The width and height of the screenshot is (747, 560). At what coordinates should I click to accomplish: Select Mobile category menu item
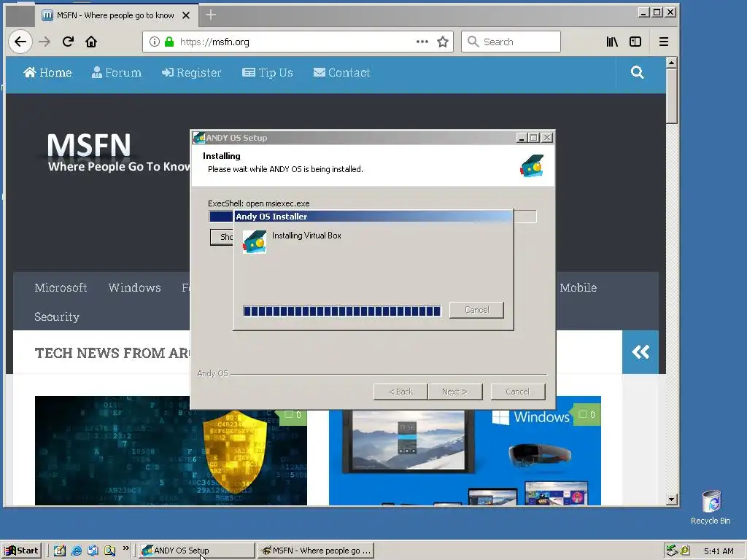[x=578, y=287]
